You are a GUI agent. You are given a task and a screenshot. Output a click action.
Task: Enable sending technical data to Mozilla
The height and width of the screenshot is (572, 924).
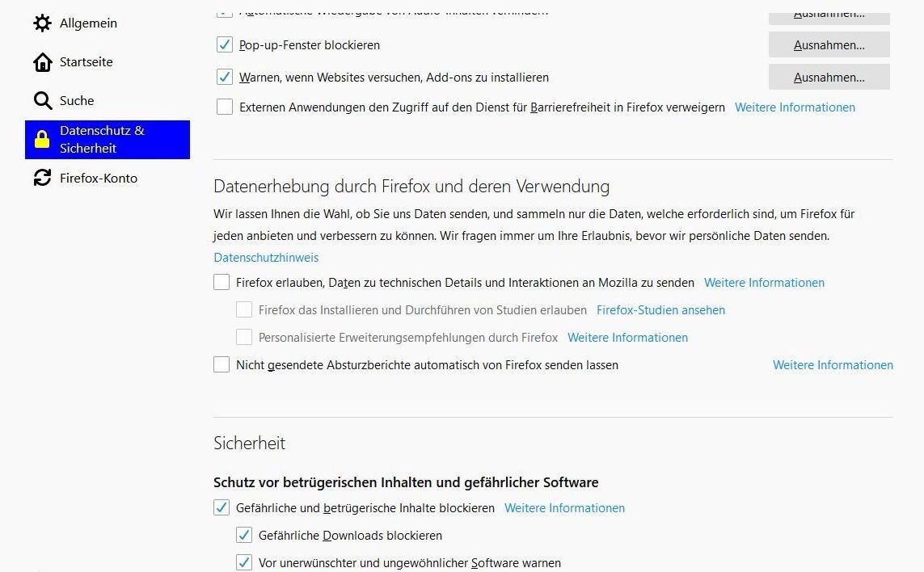(222, 283)
